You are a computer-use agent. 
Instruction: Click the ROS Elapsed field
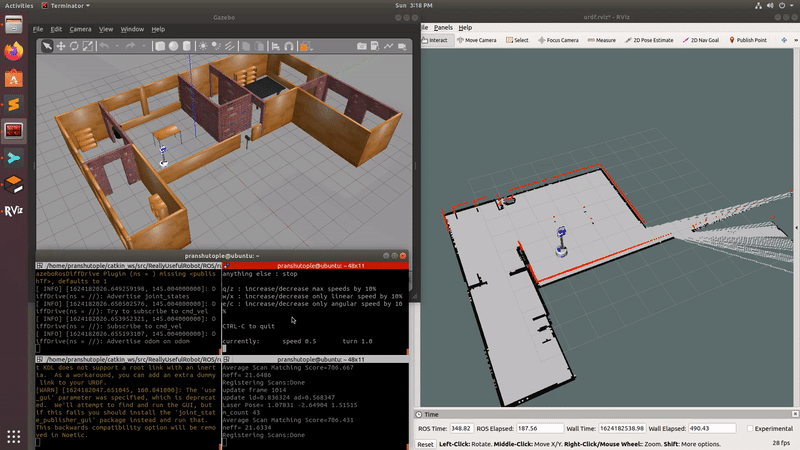click(540, 429)
